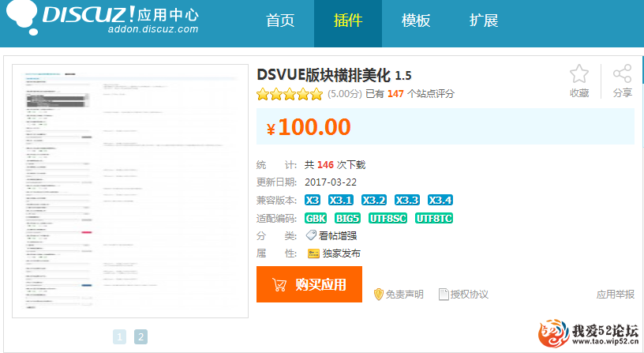Click the 147 site ratings count
Viewport: 644px width, 353px height.
pyautogui.click(x=395, y=94)
